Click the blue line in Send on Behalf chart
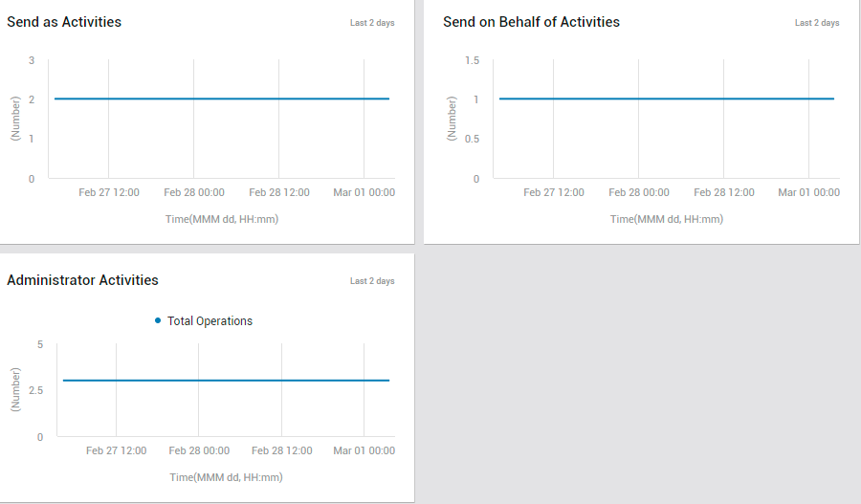The width and height of the screenshot is (861, 504). coord(667,99)
